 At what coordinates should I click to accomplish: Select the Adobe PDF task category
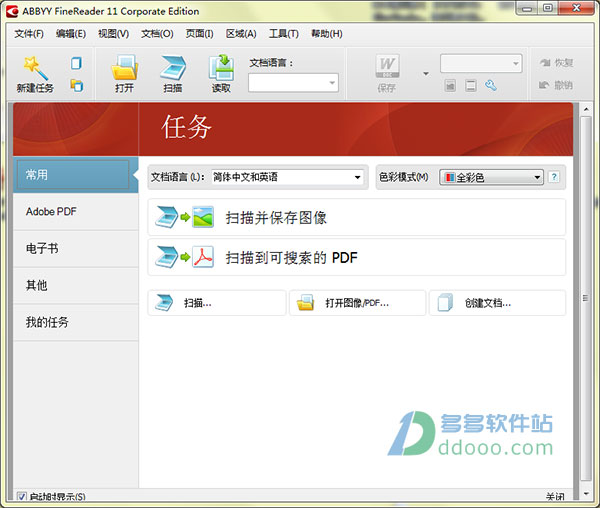(x=75, y=212)
